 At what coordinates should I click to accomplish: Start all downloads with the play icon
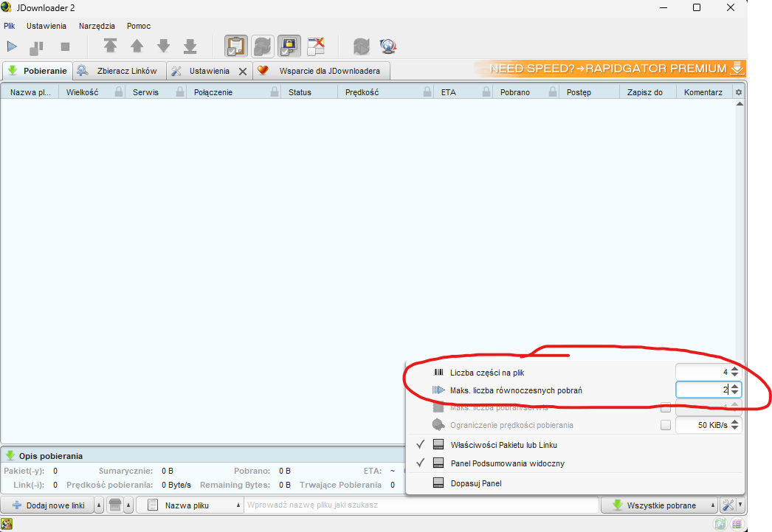pyautogui.click(x=12, y=46)
